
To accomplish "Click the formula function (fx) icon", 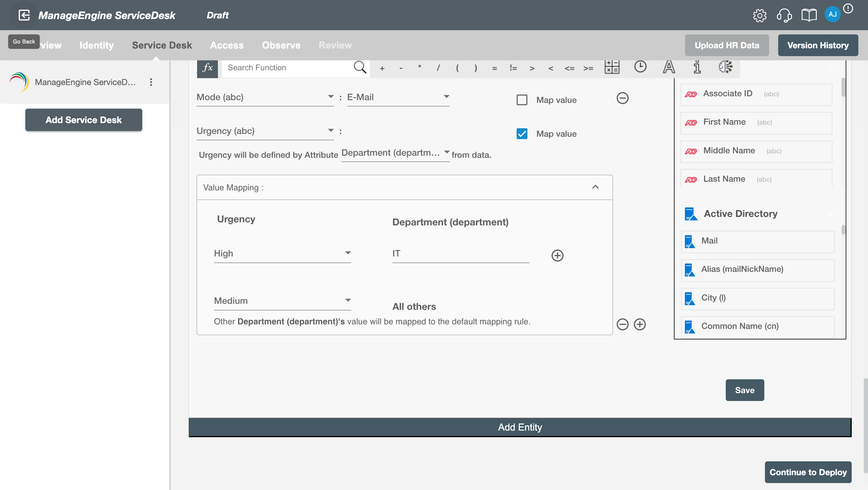I will tap(207, 68).
